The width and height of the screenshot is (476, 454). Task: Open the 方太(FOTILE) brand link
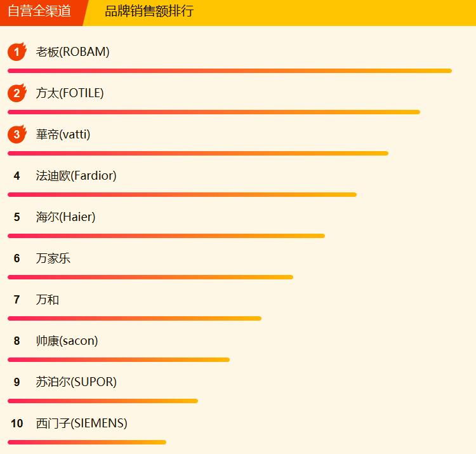(70, 93)
